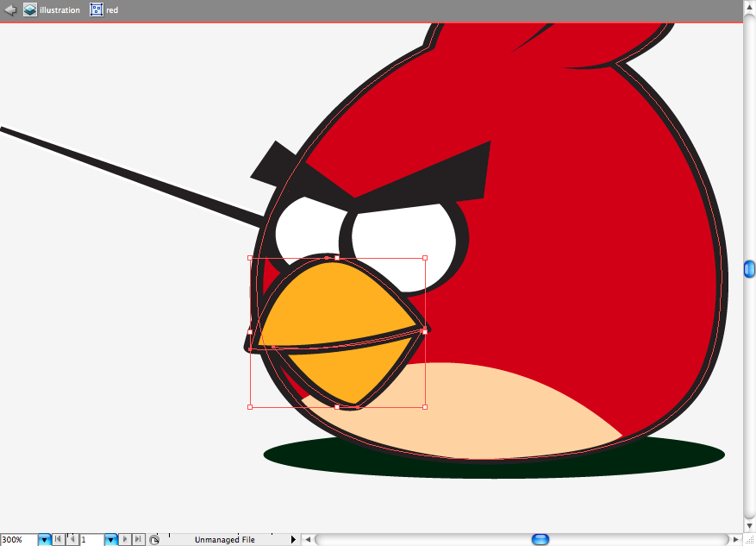
Task: Click the 300% zoom input field
Action: (19, 540)
